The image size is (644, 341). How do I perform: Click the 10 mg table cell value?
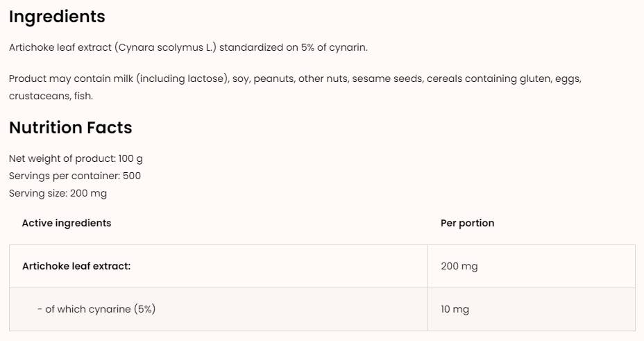pos(455,310)
